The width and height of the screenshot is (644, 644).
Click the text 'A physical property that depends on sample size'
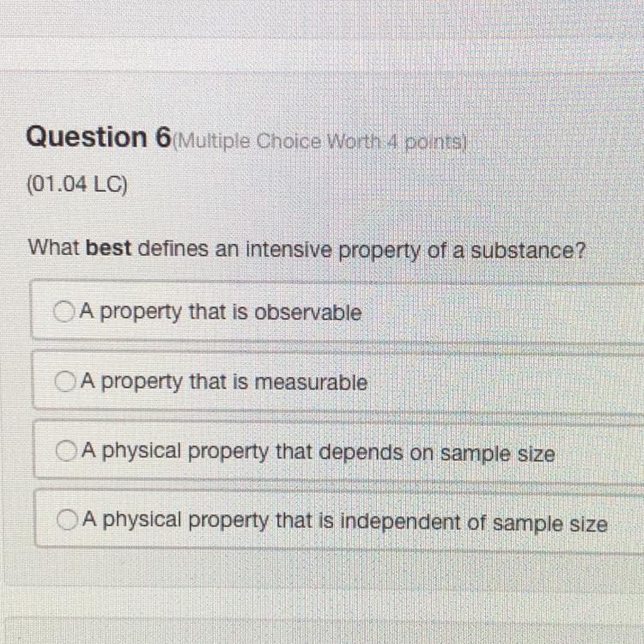[x=317, y=453]
